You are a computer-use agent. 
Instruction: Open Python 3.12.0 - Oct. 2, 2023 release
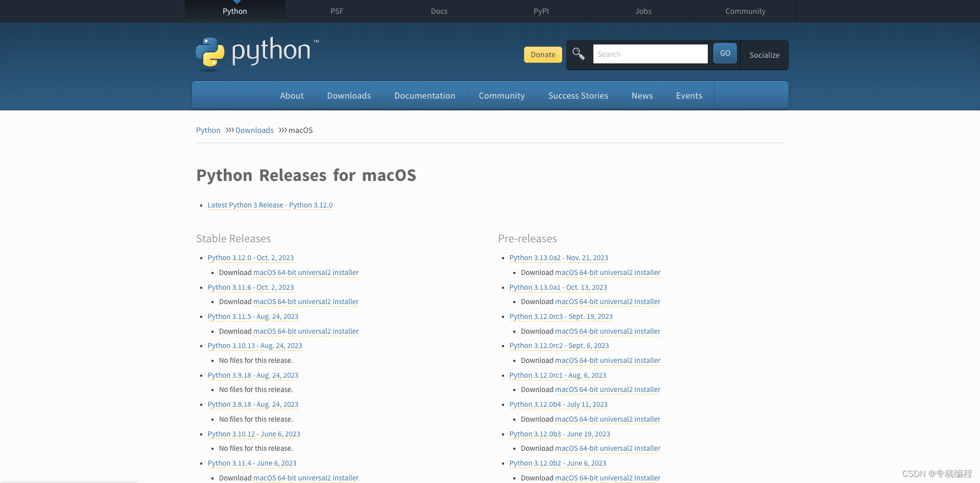click(251, 258)
